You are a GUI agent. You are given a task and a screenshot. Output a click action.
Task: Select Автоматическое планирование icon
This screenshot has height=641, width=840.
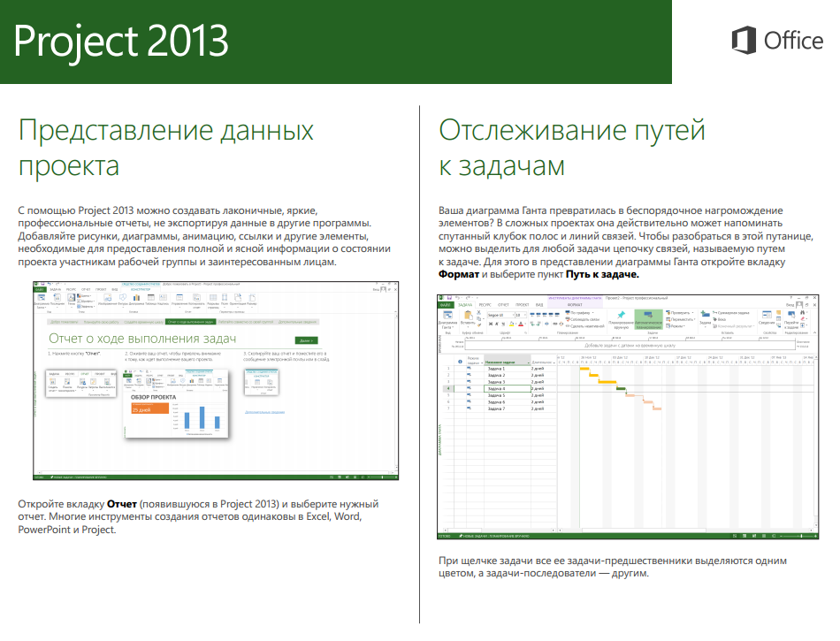coord(649,320)
